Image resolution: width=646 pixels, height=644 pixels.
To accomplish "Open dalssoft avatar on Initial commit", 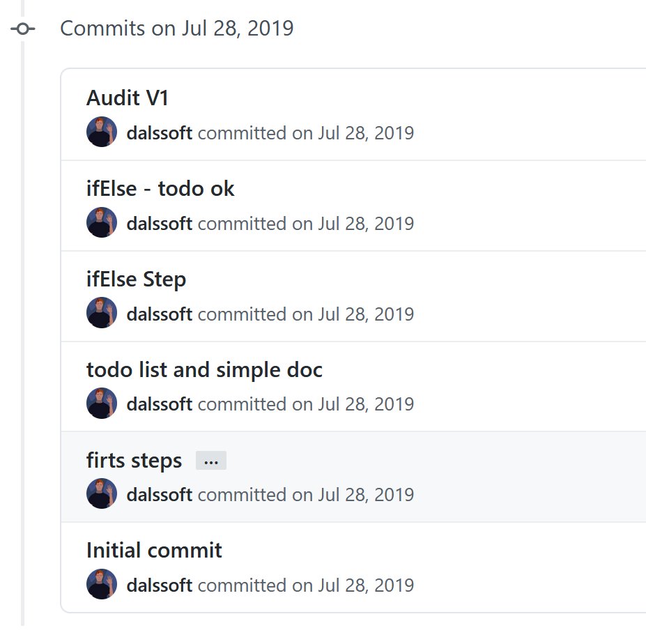I will click(x=102, y=584).
